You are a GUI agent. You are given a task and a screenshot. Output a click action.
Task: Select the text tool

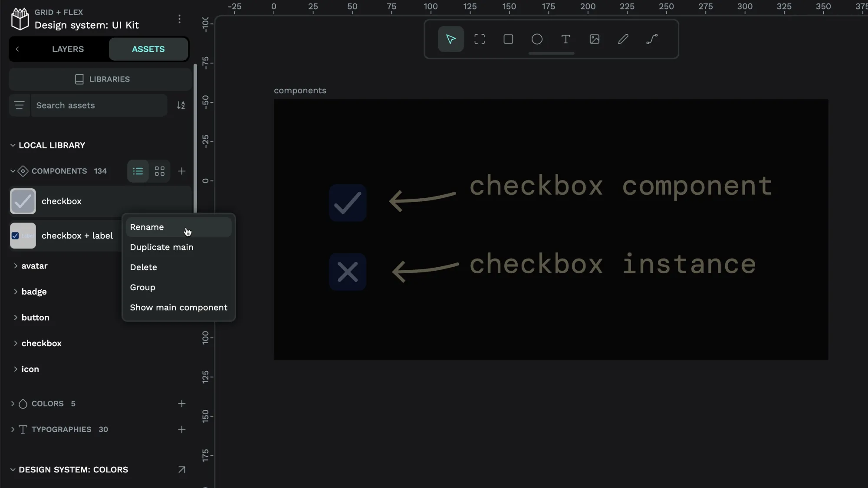(x=566, y=39)
